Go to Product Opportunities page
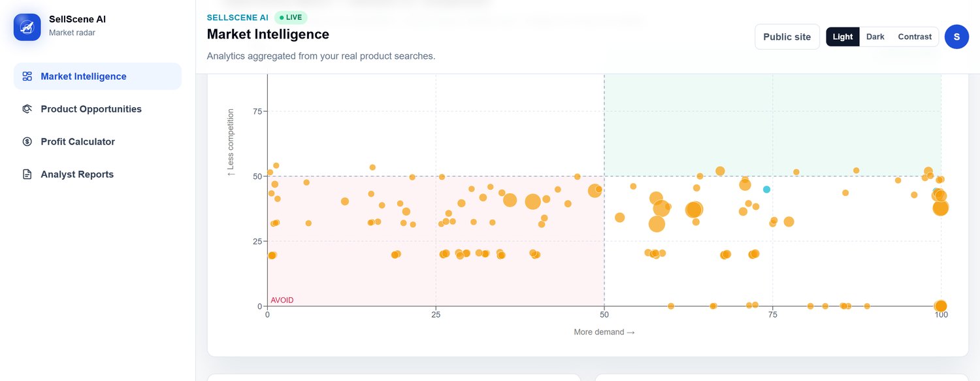This screenshot has height=381, width=980. pyautogui.click(x=97, y=109)
